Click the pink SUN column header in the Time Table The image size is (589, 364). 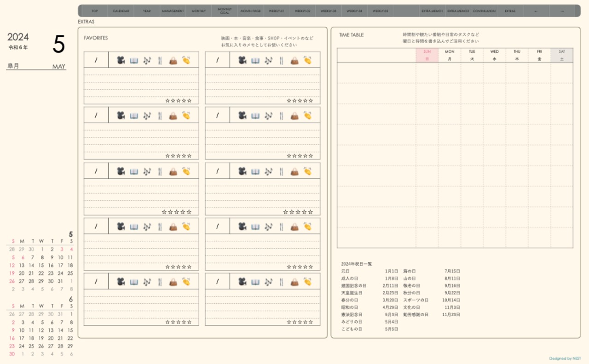pos(427,55)
